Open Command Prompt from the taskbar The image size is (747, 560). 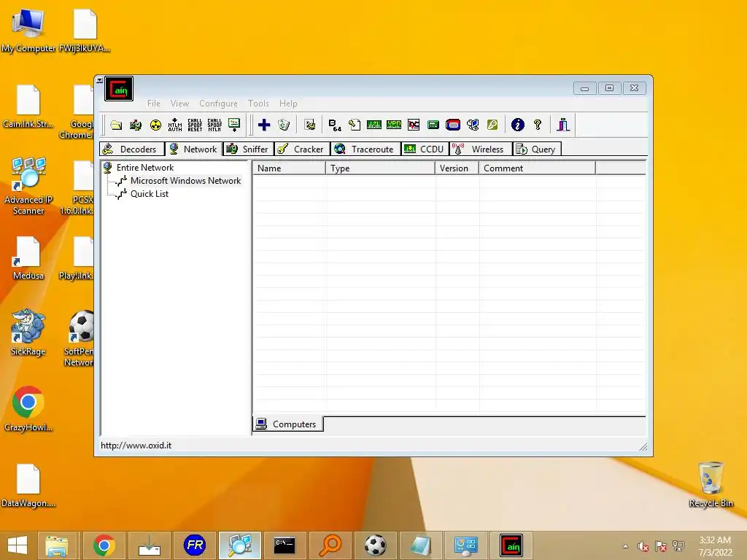point(285,545)
